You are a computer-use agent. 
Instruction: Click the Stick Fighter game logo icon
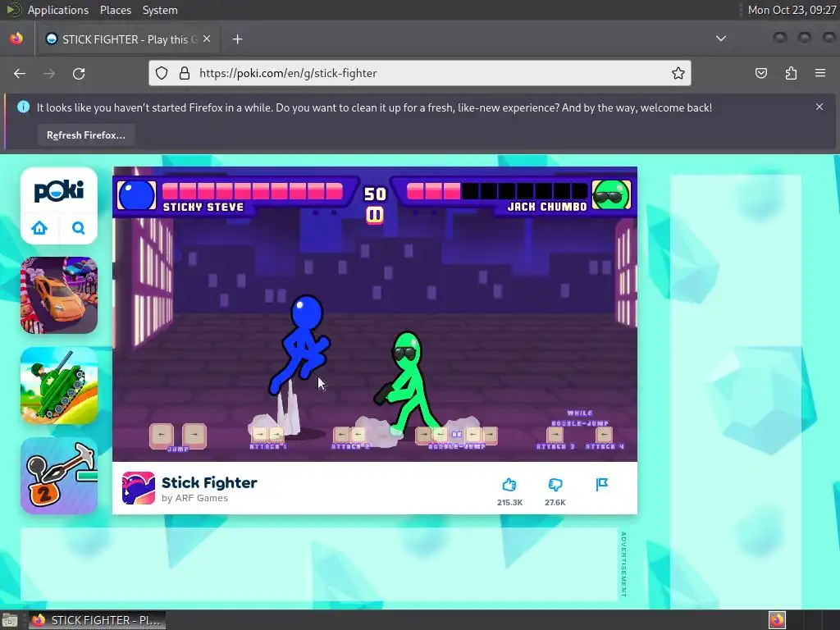138,488
